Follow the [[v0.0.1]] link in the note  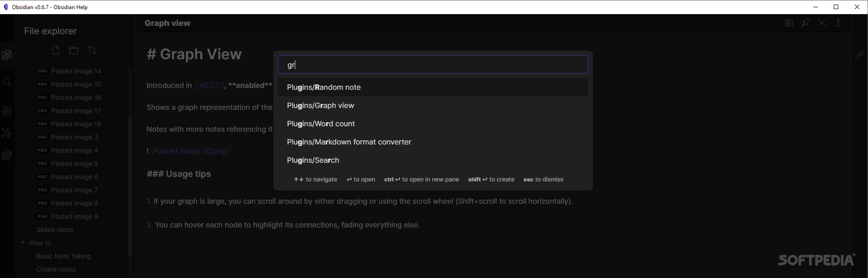coord(209,86)
